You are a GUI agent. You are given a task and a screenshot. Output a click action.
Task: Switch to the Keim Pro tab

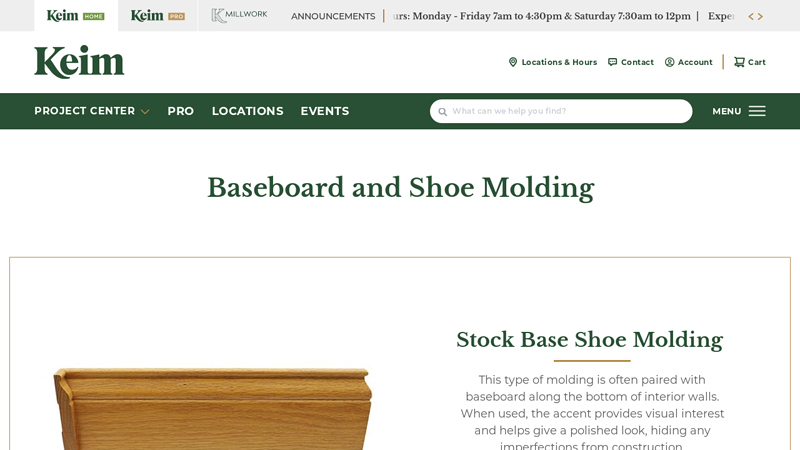click(158, 16)
